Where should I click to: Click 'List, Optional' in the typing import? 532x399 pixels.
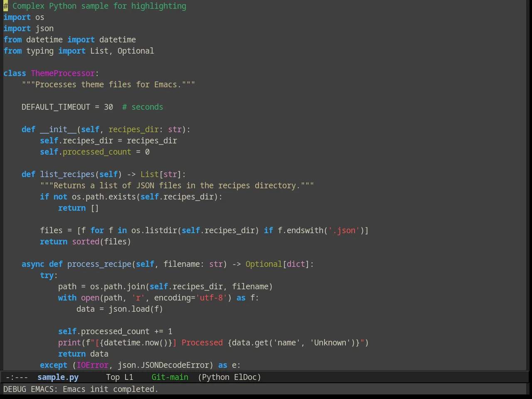coord(122,51)
